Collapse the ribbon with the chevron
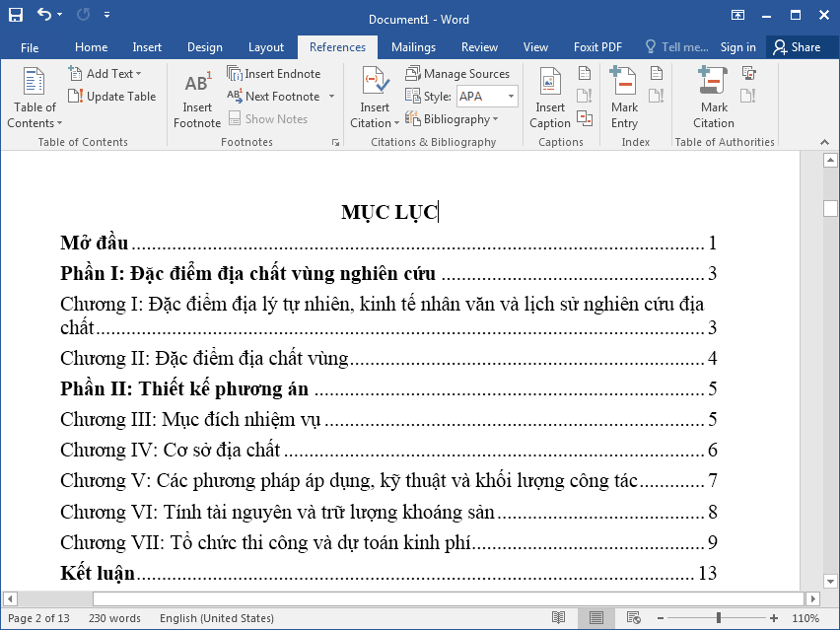 pos(824,140)
